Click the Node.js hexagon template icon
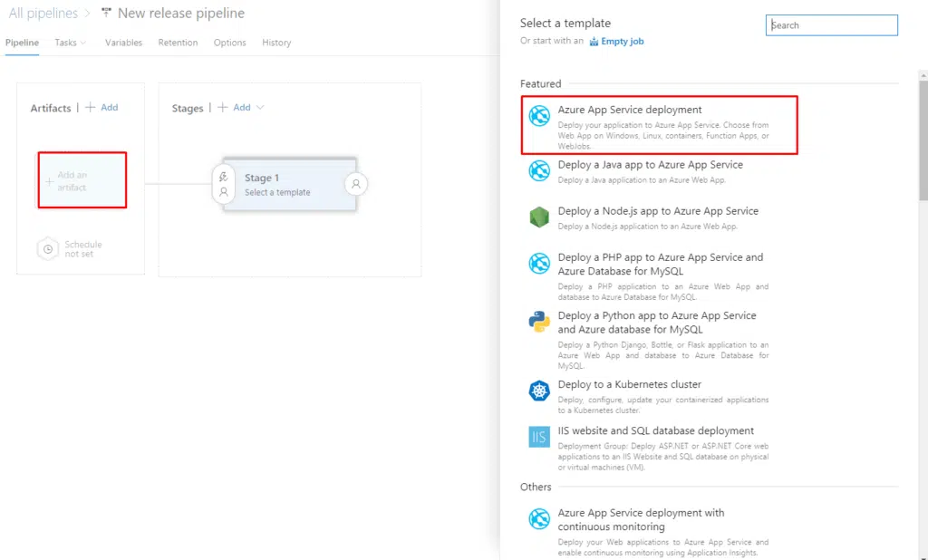 click(539, 217)
